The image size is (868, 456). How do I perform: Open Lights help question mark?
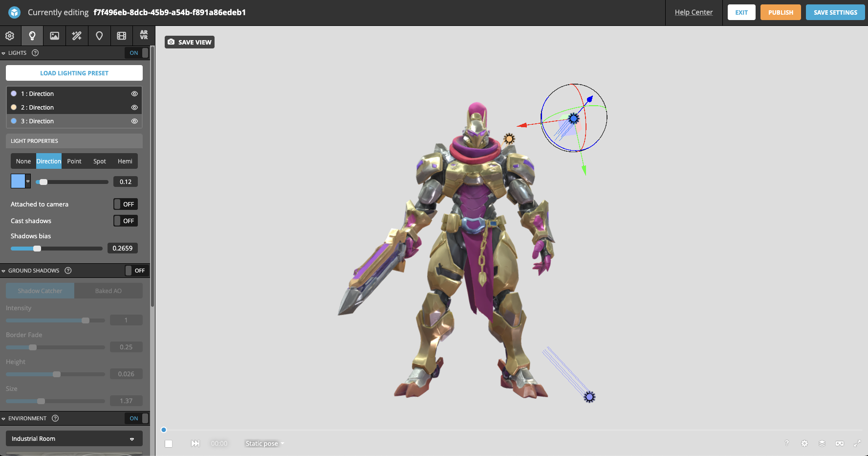pyautogui.click(x=35, y=53)
